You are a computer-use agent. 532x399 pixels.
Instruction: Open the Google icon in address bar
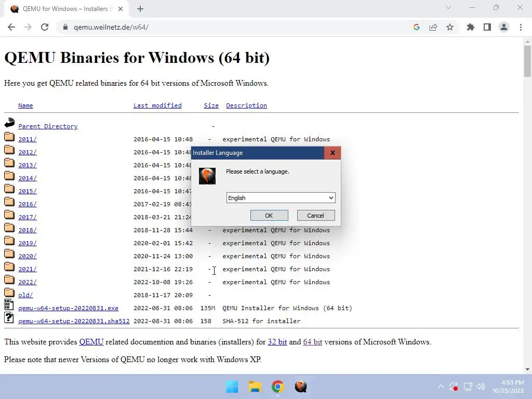417,27
